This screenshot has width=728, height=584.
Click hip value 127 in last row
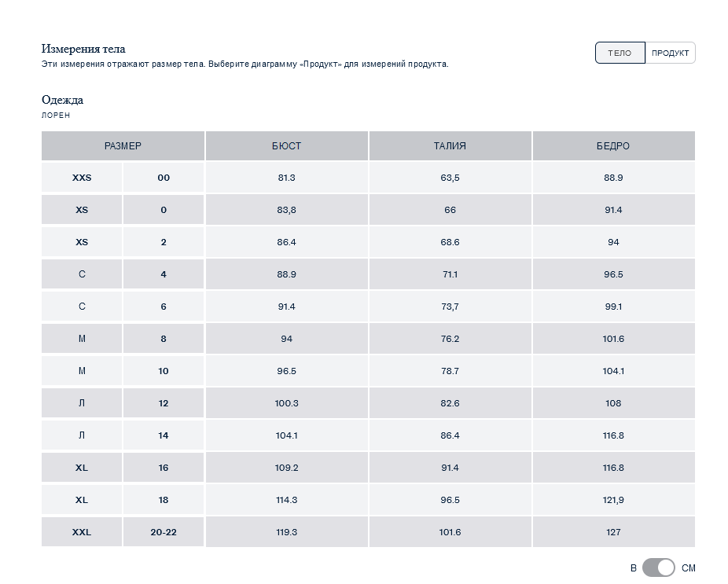[613, 532]
